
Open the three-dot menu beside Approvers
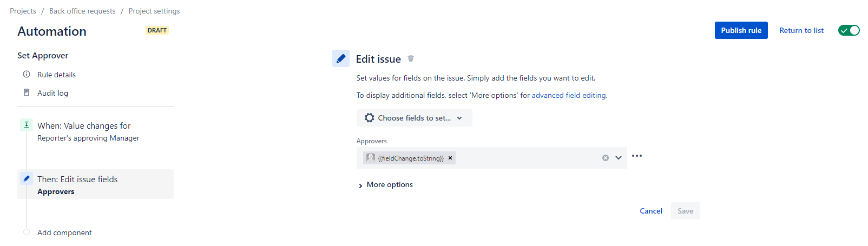pyautogui.click(x=637, y=156)
